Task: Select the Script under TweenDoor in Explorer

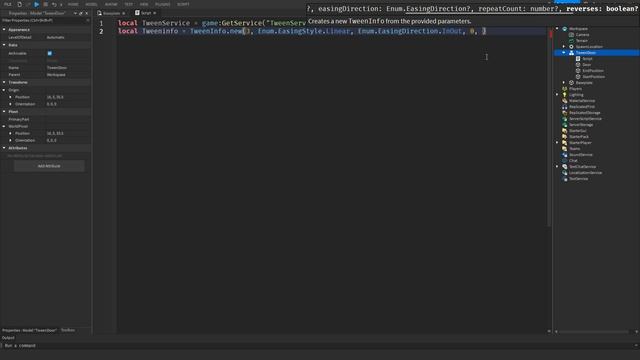Action: pyautogui.click(x=587, y=58)
